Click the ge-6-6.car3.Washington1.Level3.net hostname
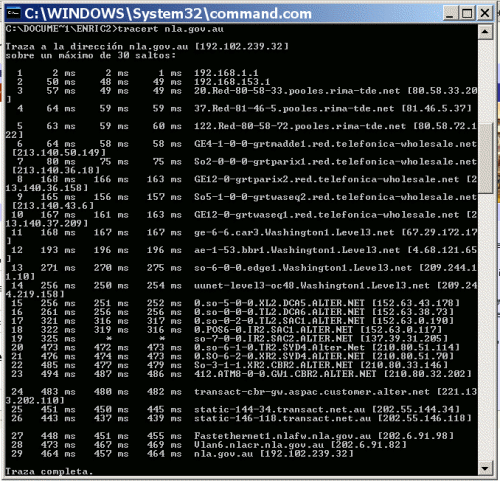500x481 pixels. (294, 232)
